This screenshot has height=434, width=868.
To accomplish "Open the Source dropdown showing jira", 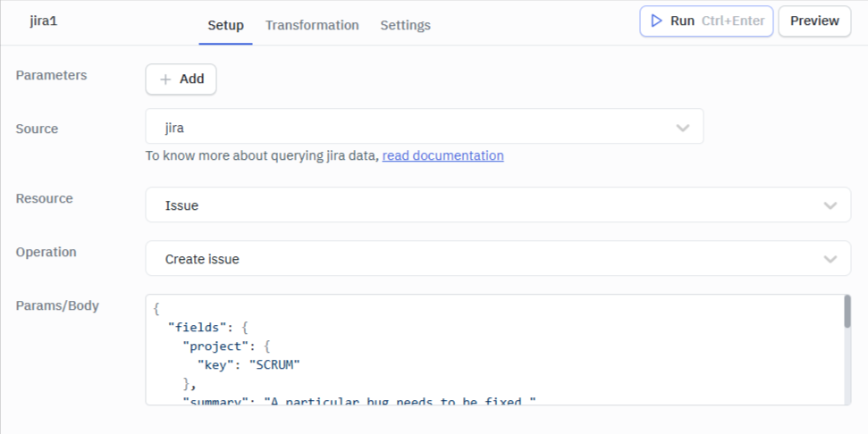I will (425, 126).
